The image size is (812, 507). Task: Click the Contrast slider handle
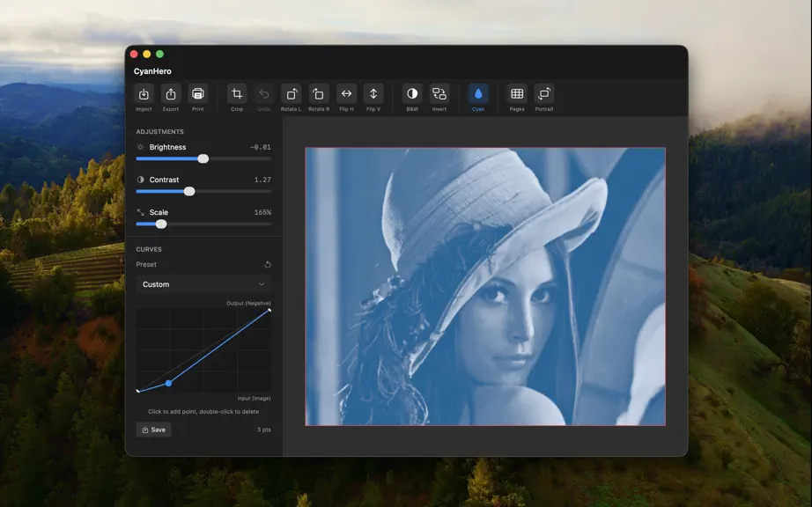[x=189, y=191]
